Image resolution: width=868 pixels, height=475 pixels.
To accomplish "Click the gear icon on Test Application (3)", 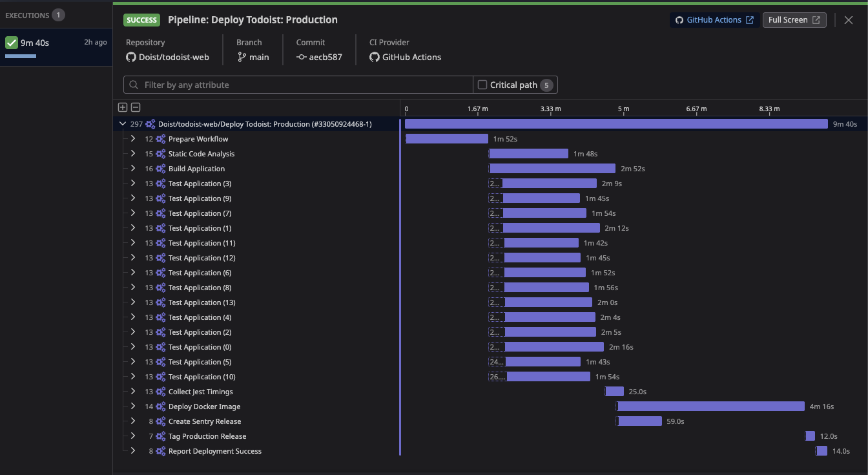I will [161, 184].
